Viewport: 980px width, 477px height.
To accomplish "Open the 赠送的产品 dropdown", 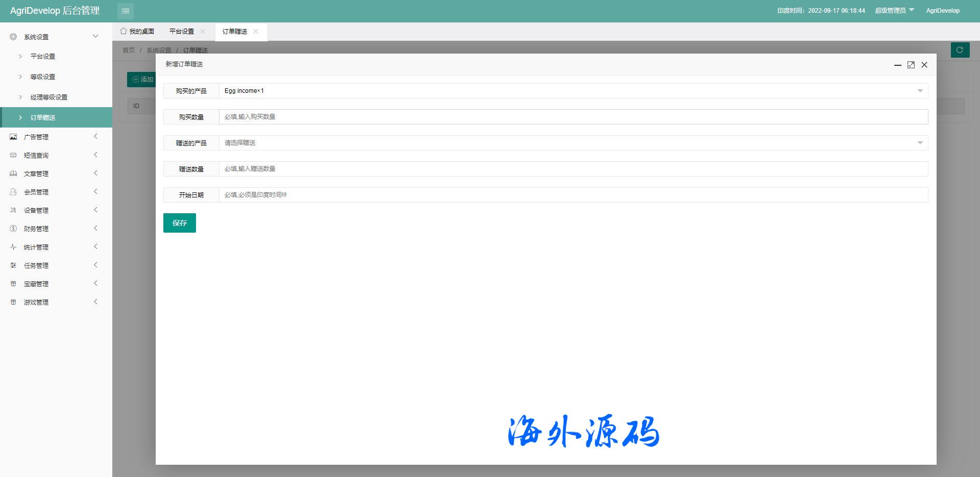I will pyautogui.click(x=573, y=143).
